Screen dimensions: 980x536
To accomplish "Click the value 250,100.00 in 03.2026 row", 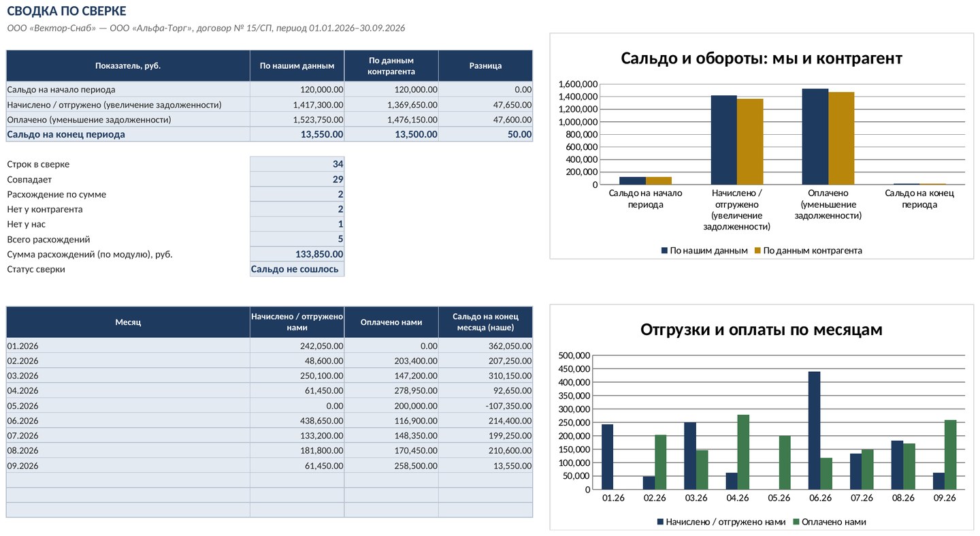I will coord(297,375).
